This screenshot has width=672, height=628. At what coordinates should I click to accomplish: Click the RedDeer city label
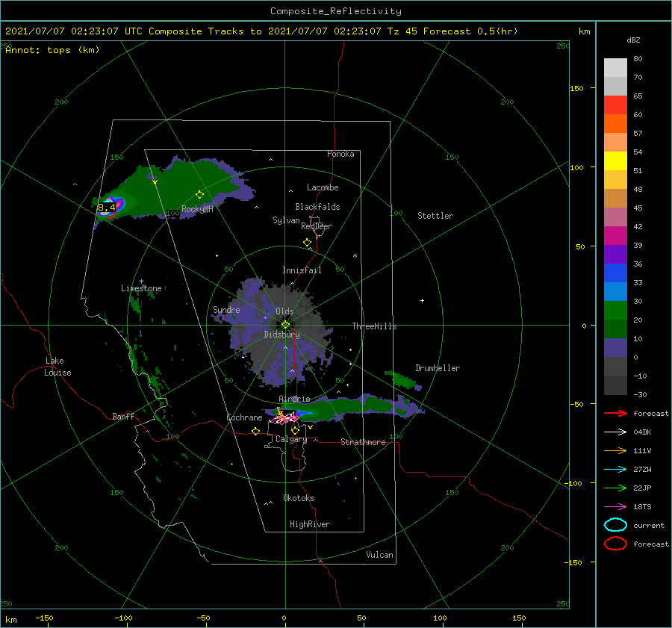[317, 226]
